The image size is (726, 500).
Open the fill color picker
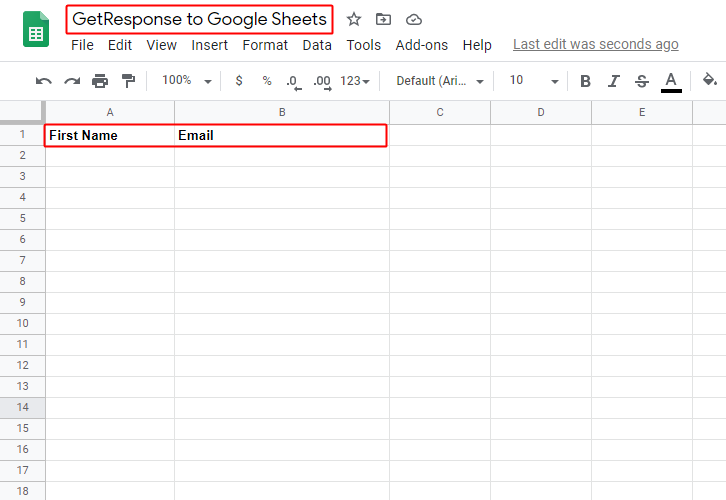click(709, 80)
